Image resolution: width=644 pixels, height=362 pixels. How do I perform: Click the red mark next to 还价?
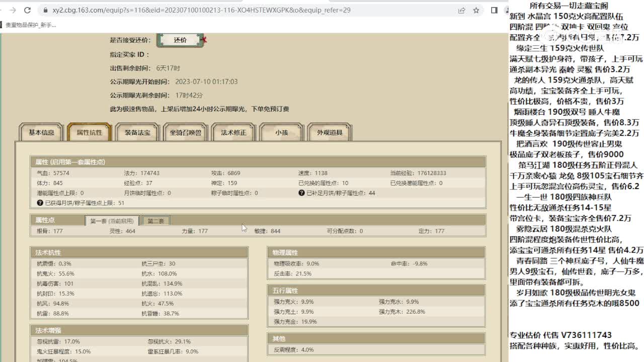click(x=204, y=40)
